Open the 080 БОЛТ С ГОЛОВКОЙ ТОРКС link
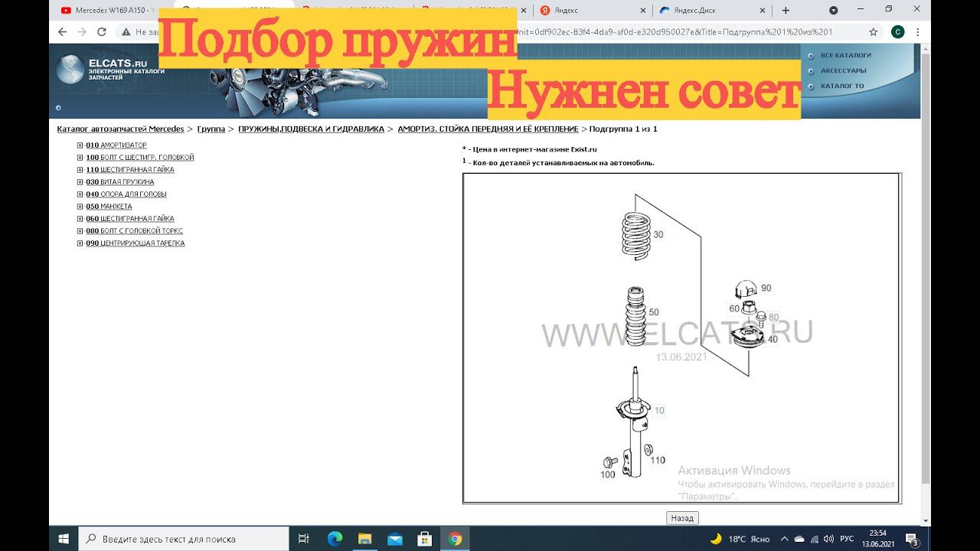This screenshot has width=980, height=551. pos(135,231)
